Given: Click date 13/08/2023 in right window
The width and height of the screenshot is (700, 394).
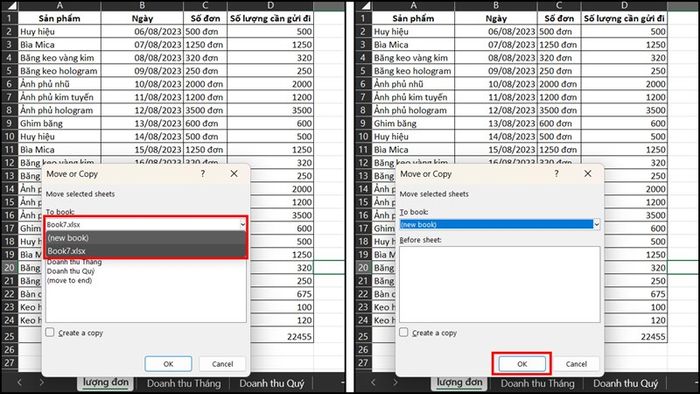Looking at the screenshot, I should tap(496, 124).
